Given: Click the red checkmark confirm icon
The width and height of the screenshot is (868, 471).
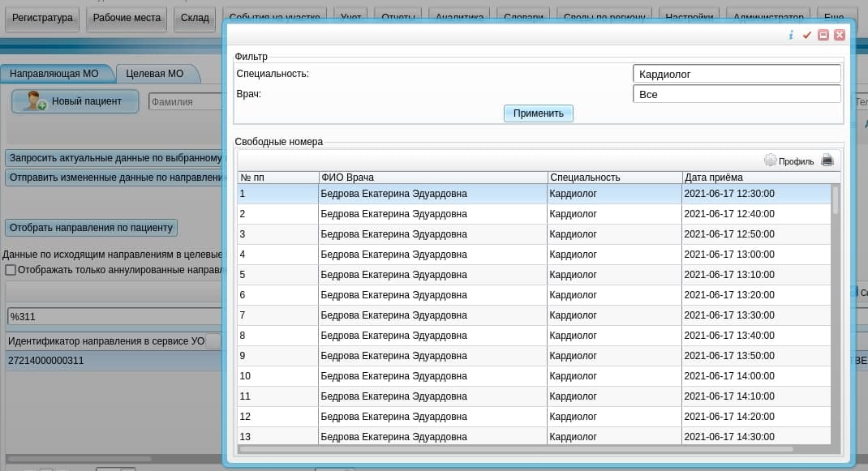Looking at the screenshot, I should [806, 35].
